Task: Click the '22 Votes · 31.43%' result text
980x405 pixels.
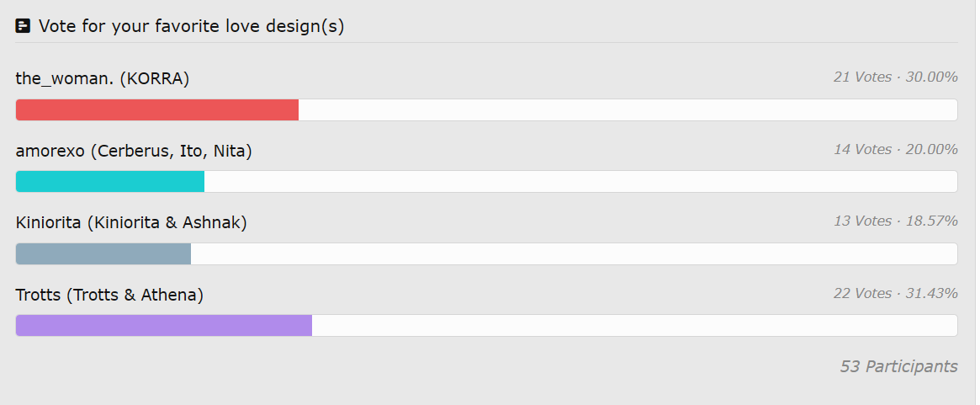Action: (895, 294)
